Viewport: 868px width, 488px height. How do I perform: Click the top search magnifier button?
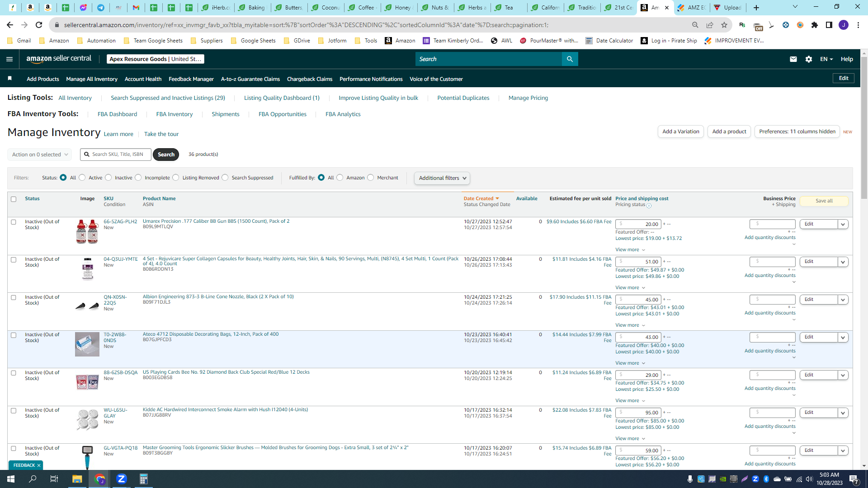click(x=570, y=59)
